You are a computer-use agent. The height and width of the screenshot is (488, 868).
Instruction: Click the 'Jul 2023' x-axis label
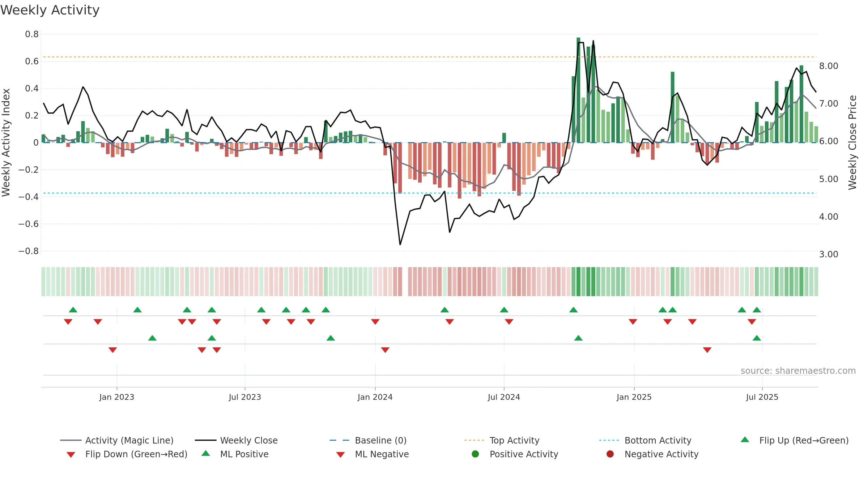[245, 397]
